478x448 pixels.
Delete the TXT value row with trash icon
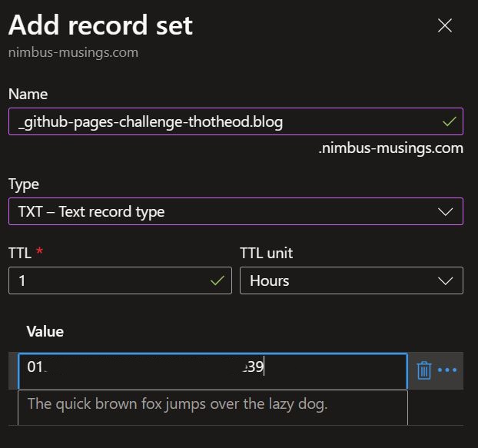(423, 370)
